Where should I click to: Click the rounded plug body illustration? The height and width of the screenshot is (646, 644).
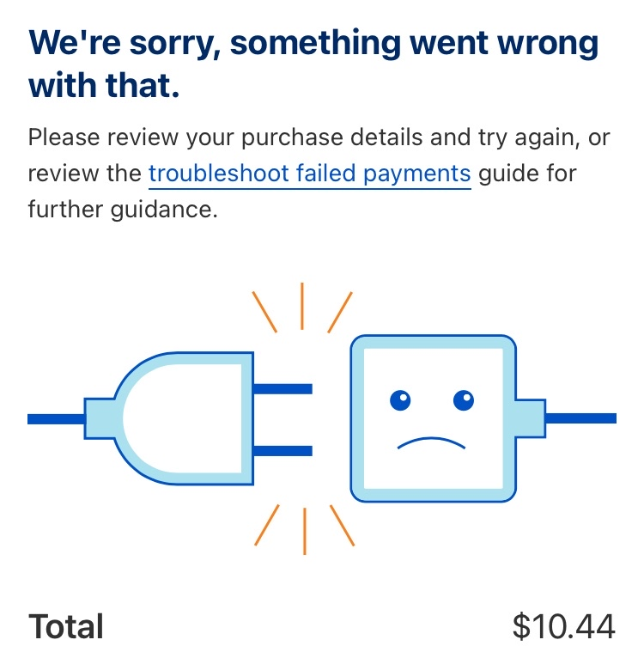coord(185,418)
